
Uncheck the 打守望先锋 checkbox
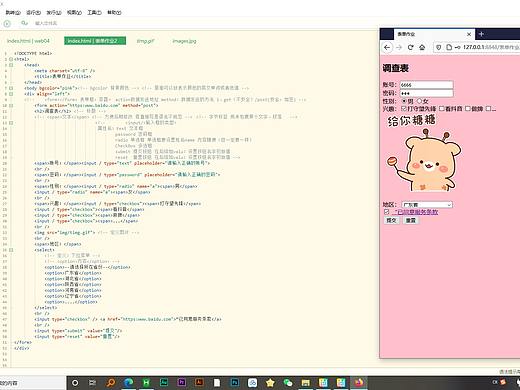pos(404,109)
